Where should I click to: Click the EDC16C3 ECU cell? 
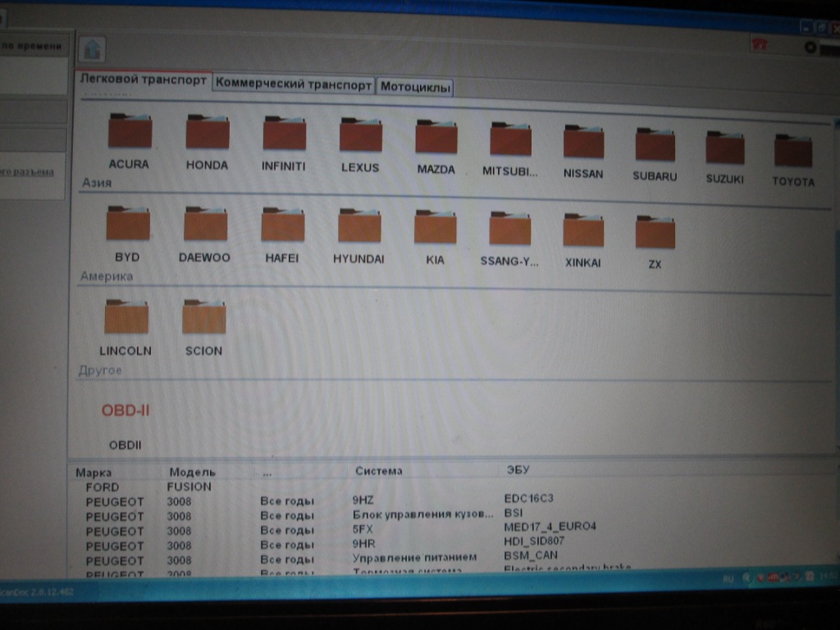(528, 498)
